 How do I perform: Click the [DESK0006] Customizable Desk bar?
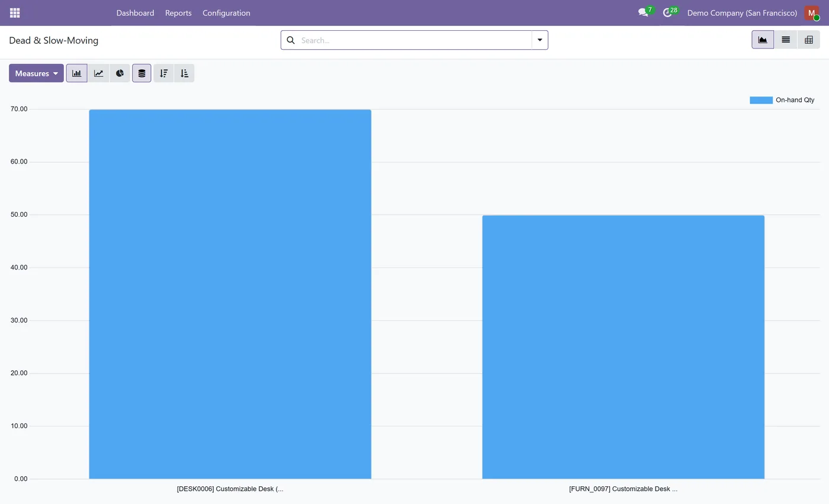(x=230, y=294)
